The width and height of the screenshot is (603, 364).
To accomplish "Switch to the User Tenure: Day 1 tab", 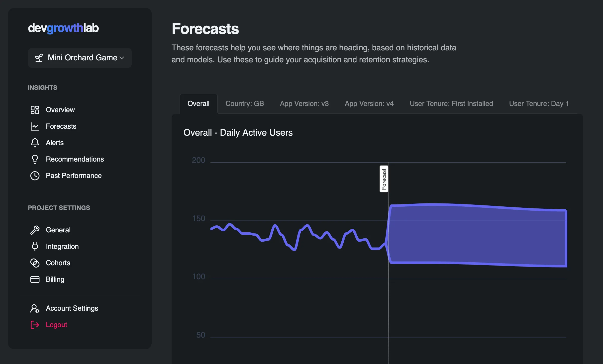I will tap(538, 103).
